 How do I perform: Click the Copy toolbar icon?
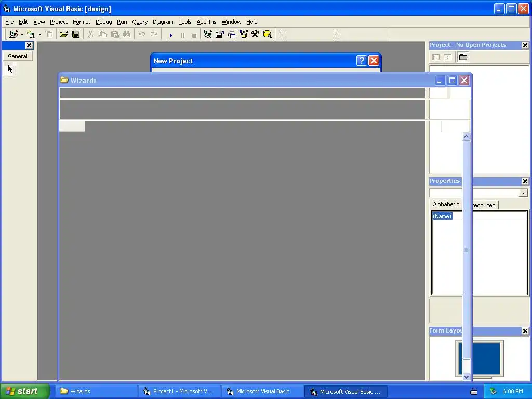click(102, 34)
